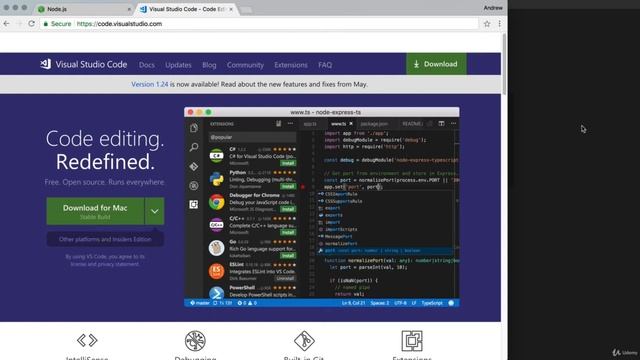Screen dimensions: 640x360
Task: Open Community in the site navigation
Action: point(245,65)
